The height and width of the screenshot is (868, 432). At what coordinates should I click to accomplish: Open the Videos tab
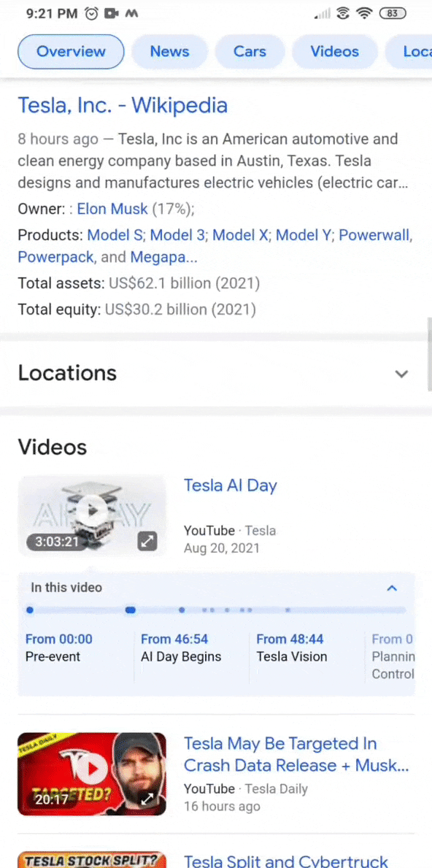334,51
